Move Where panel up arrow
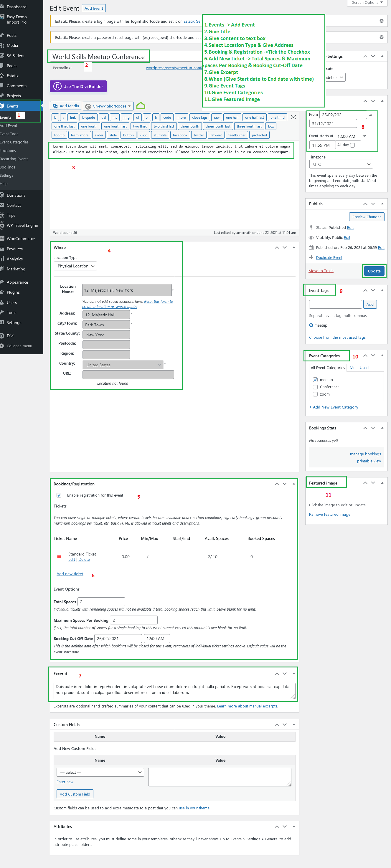The width and height of the screenshot is (391, 868). click(x=277, y=247)
